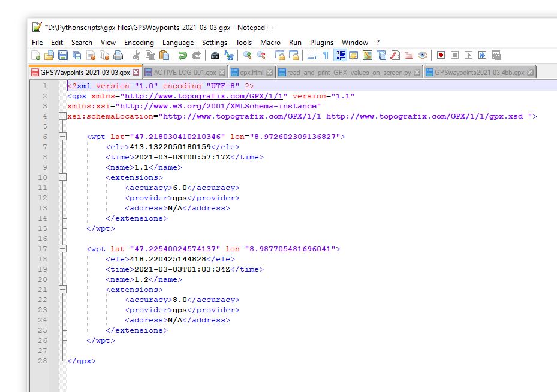This screenshot has width=557, height=392.
Task: Click the Open file folder icon
Action: click(x=49, y=55)
